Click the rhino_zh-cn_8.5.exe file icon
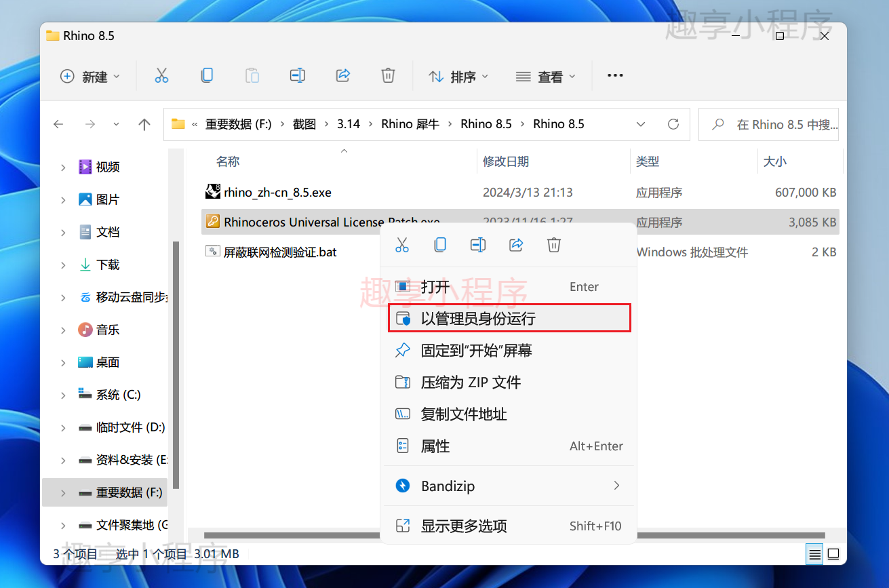889x588 pixels. click(212, 191)
